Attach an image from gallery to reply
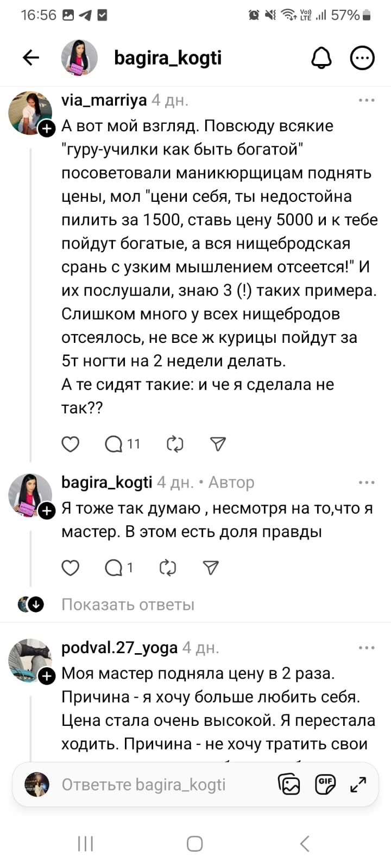 tap(289, 784)
